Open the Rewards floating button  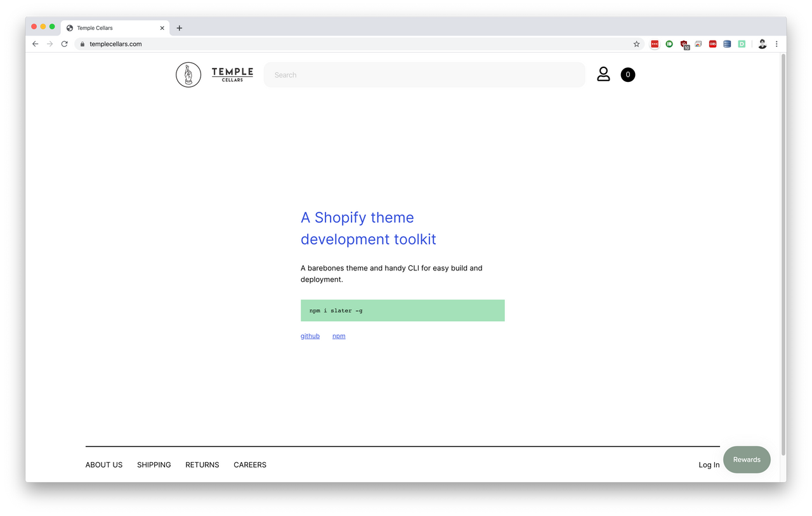click(x=747, y=460)
